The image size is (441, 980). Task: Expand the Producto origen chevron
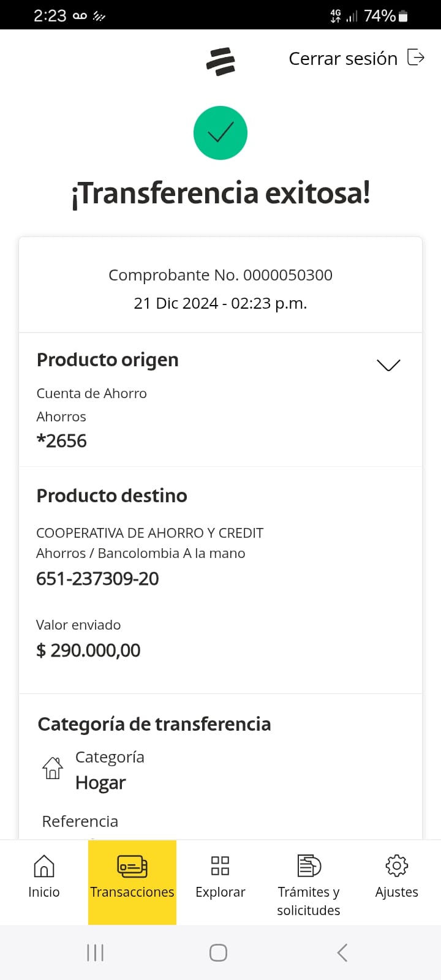pos(388,365)
